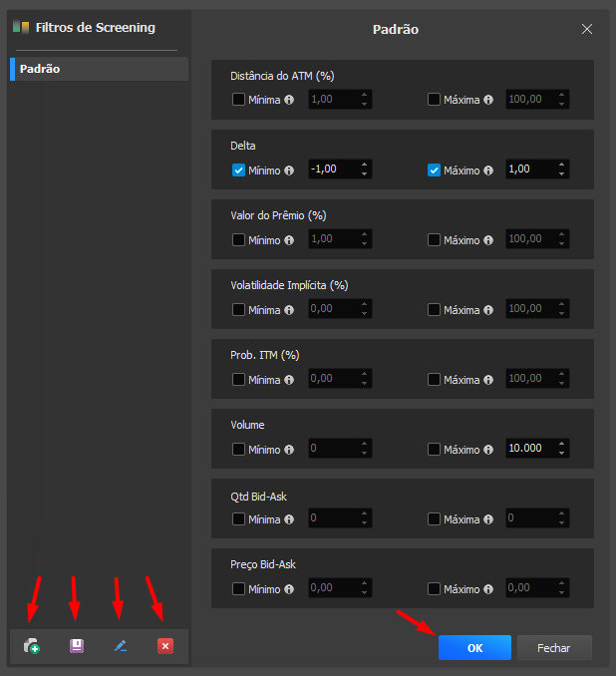The image size is (616, 676).
Task: Increase Delta Mínimo value with up arrow
Action: [364, 165]
